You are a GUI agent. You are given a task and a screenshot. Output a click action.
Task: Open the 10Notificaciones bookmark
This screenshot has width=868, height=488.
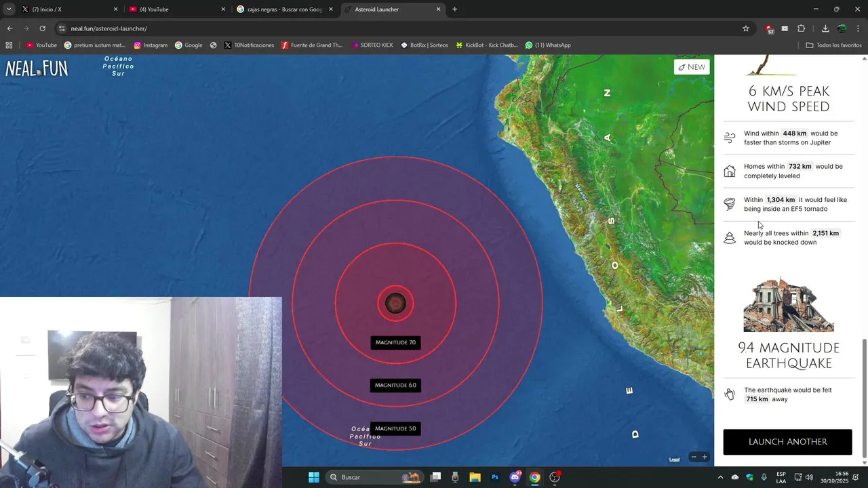click(x=249, y=45)
